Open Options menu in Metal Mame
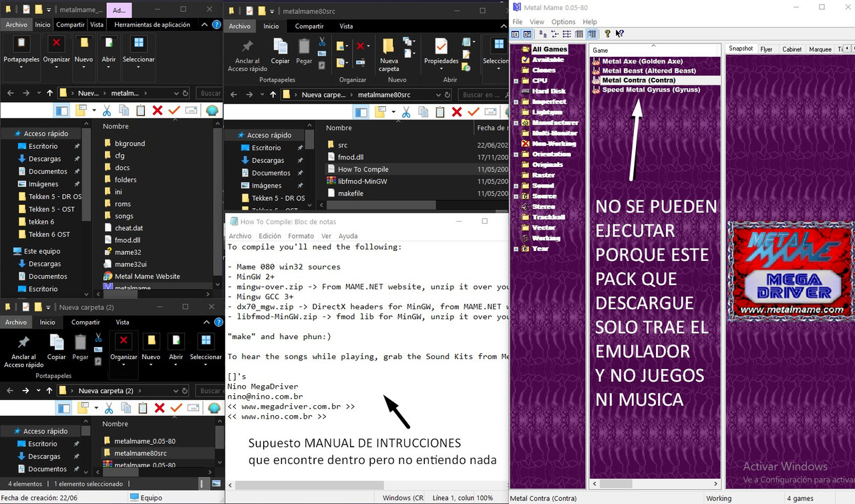This screenshot has height=504, width=855. pos(563,22)
